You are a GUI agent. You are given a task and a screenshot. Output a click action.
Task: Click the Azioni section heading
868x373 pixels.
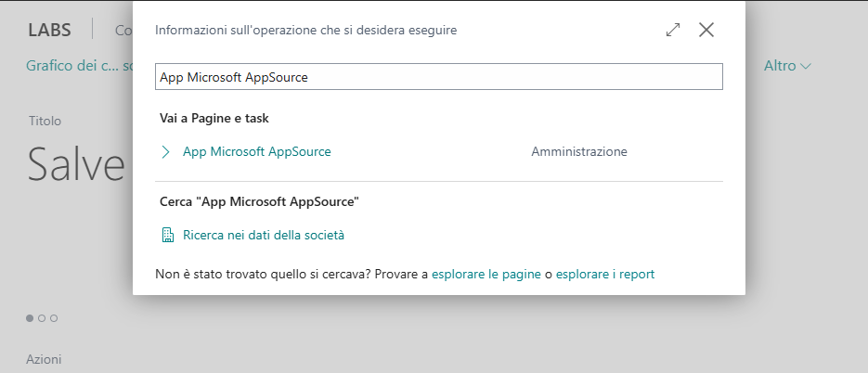pos(43,358)
